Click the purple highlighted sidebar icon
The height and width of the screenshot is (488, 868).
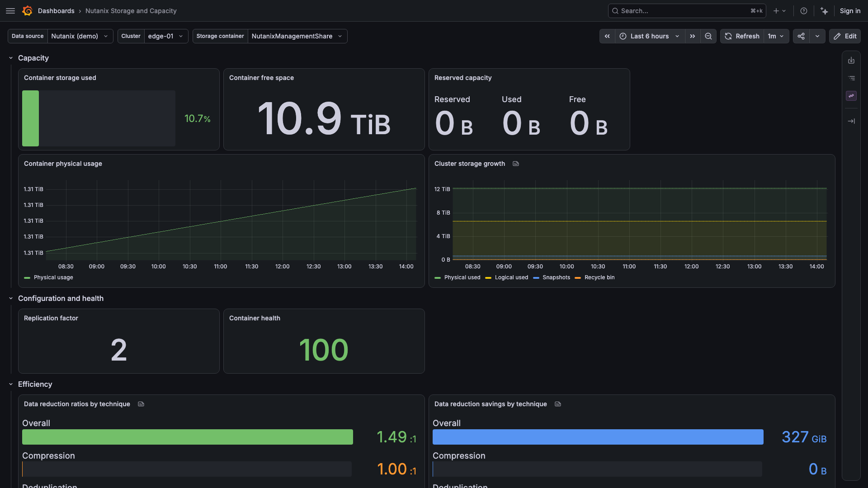851,96
